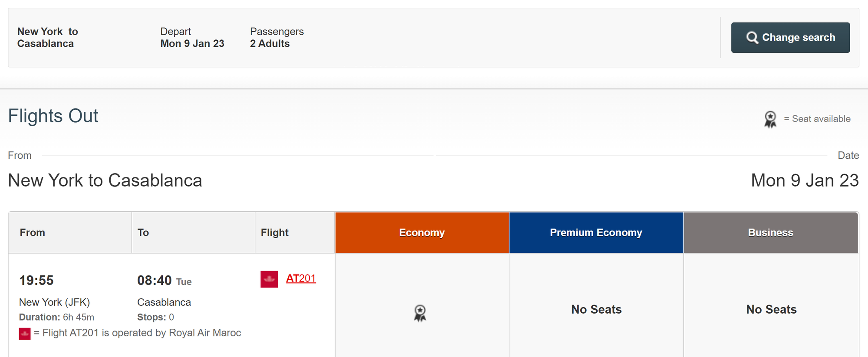This screenshot has width=868, height=357.
Task: Click the magnifier icon in Change search
Action: [x=752, y=38]
